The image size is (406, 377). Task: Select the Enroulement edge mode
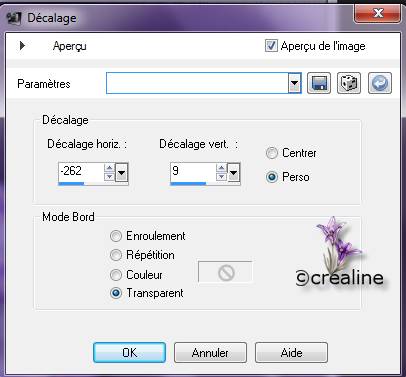[x=116, y=236]
